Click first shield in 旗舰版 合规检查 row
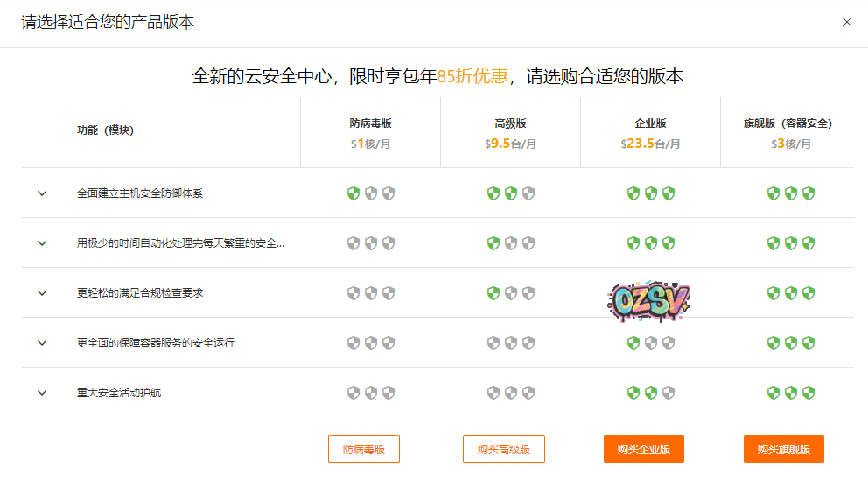Image resolution: width=868 pixels, height=498 pixels. (x=773, y=293)
